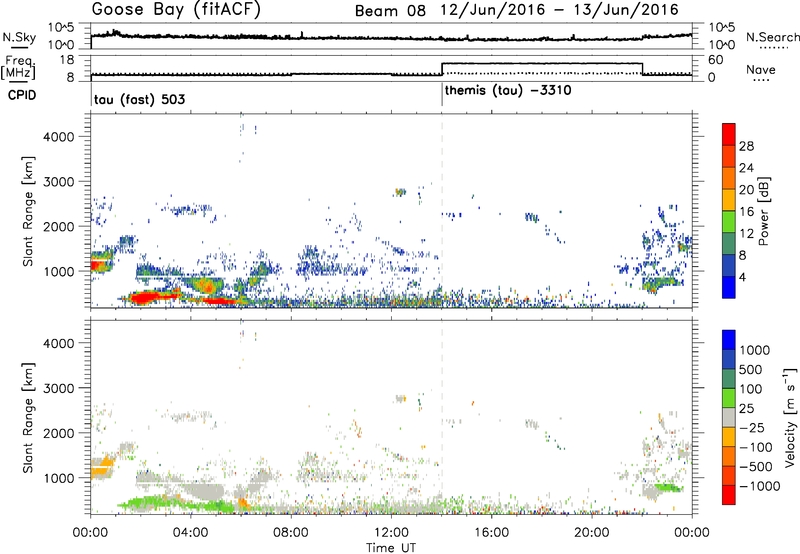This screenshot has height=554, width=800.
Task: Click the '16:00' time axis tick label
Action: pos(491,533)
